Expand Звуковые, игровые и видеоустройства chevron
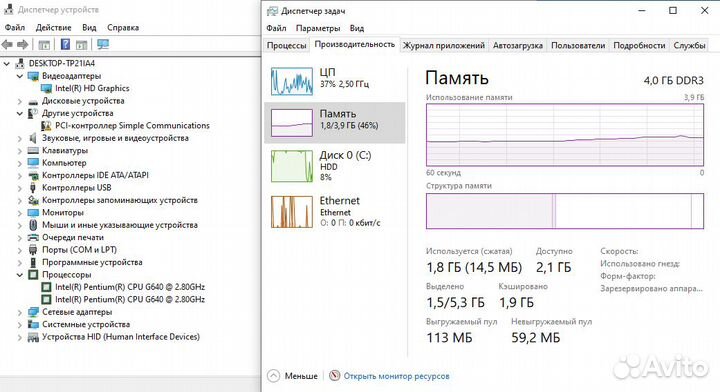The height and width of the screenshot is (392, 720). click(20, 138)
